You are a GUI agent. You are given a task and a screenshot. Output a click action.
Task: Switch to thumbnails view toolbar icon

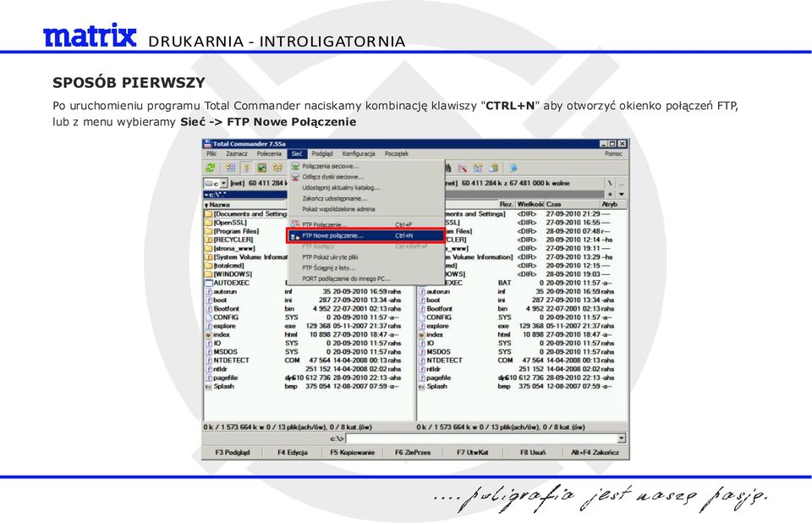262,168
